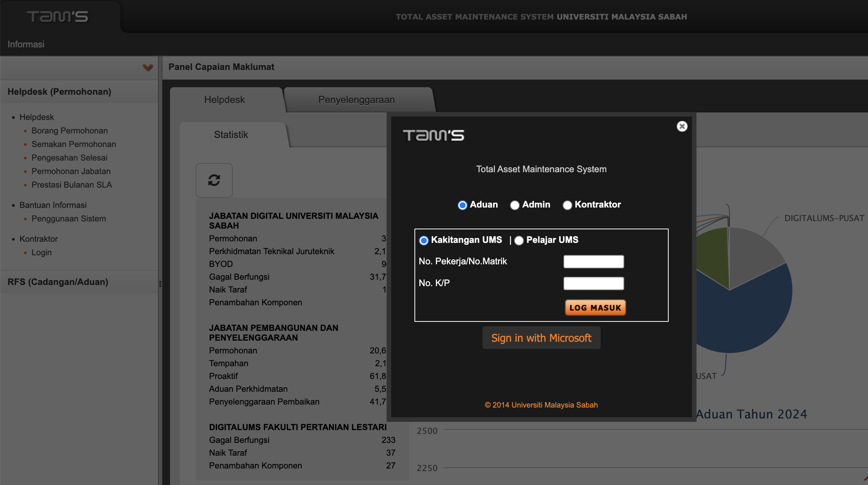This screenshot has width=868, height=485.
Task: Click the No. Pekerja/No.Matrik input field
Action: point(593,262)
